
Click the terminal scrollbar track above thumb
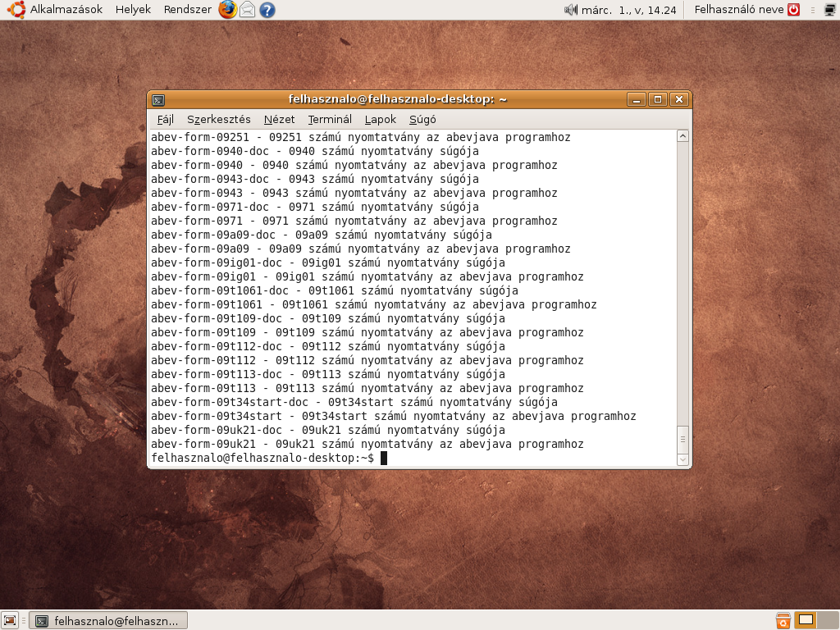click(682, 284)
